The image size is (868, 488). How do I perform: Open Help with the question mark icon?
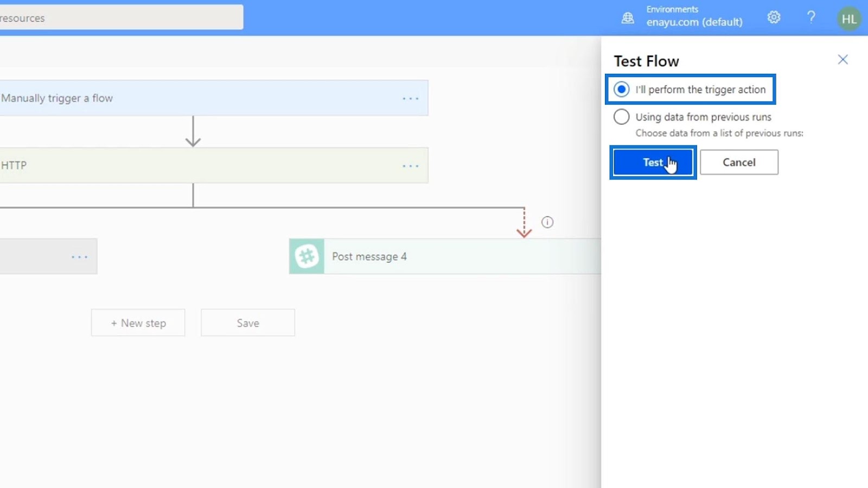tap(811, 17)
